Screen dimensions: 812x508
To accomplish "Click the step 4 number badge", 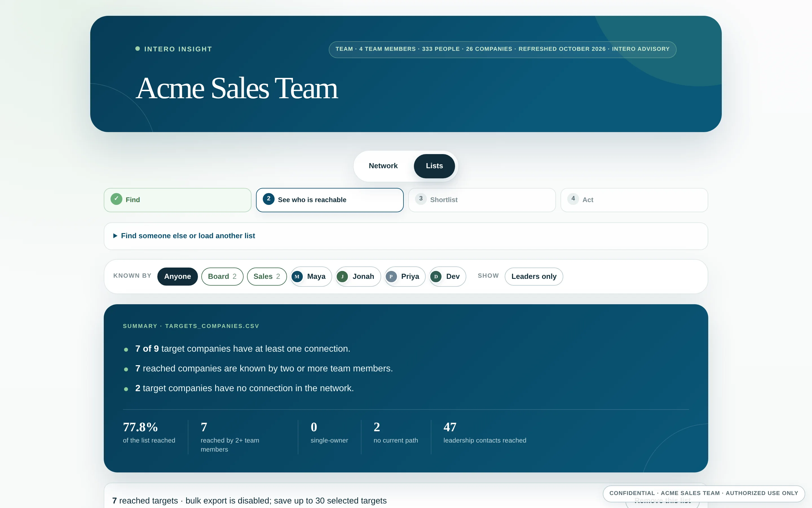I will (x=573, y=199).
